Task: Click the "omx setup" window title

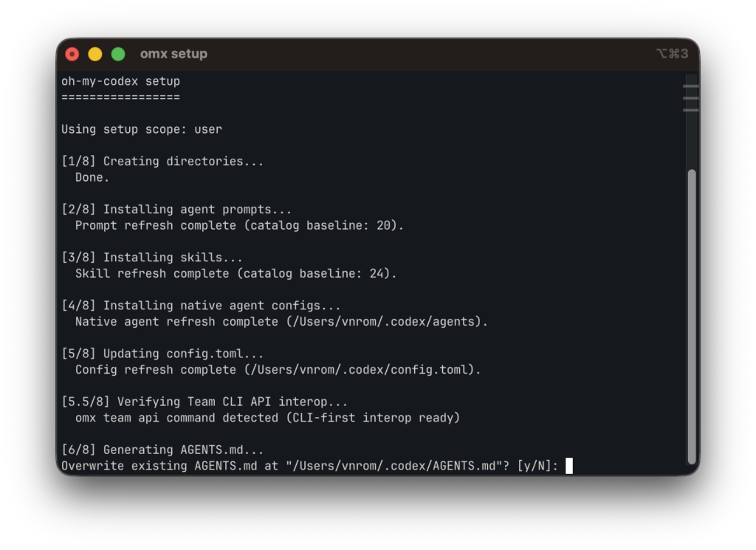Action: click(x=173, y=54)
